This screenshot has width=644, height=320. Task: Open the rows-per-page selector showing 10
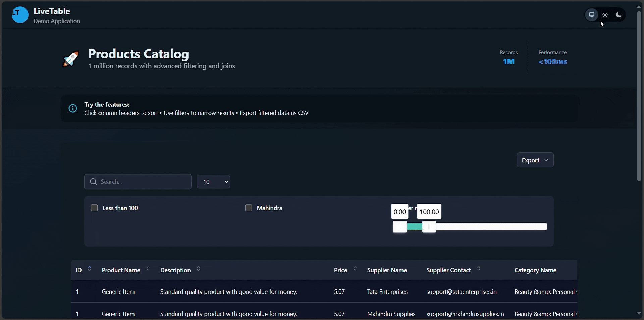click(x=213, y=182)
